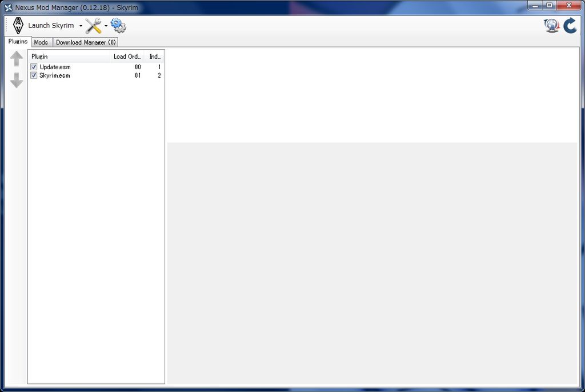Click the Launch Skyrim button text

point(51,25)
